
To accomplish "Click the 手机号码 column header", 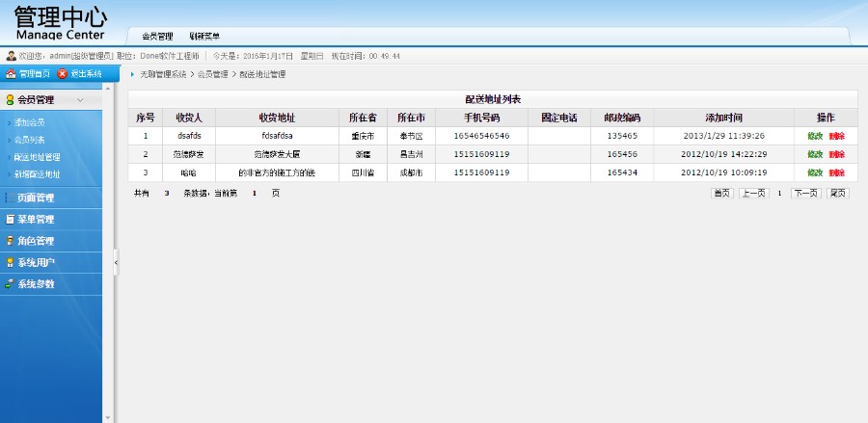I will coord(481,118).
